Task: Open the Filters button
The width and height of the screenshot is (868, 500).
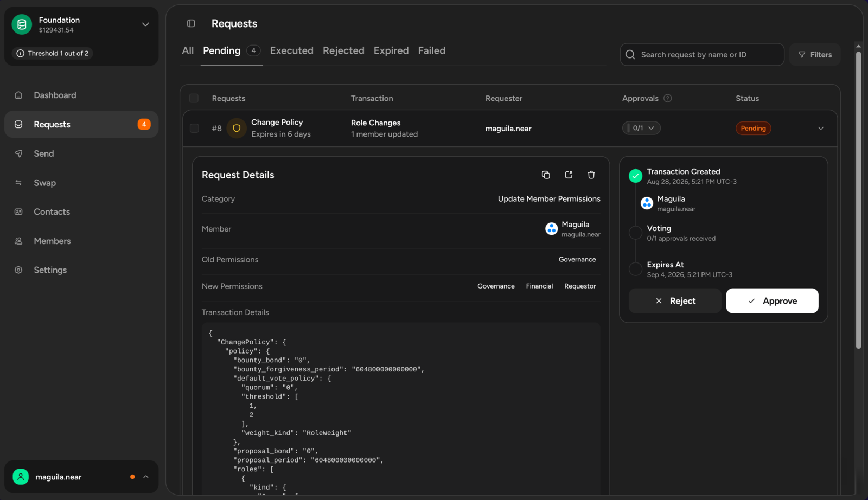Action: click(815, 54)
